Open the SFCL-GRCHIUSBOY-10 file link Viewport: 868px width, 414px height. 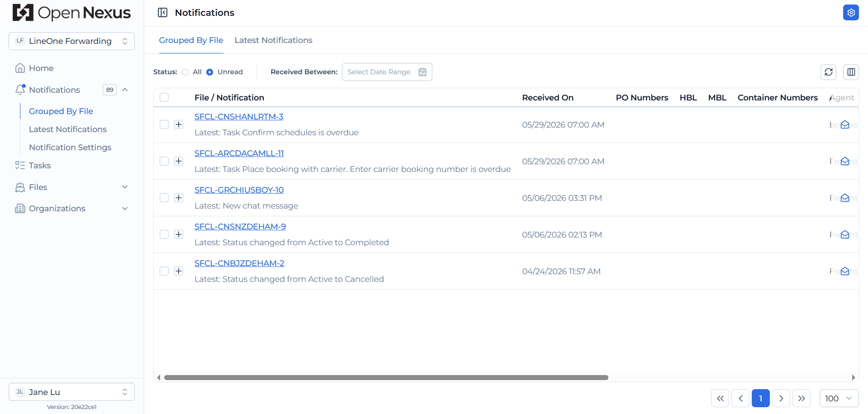coord(239,190)
